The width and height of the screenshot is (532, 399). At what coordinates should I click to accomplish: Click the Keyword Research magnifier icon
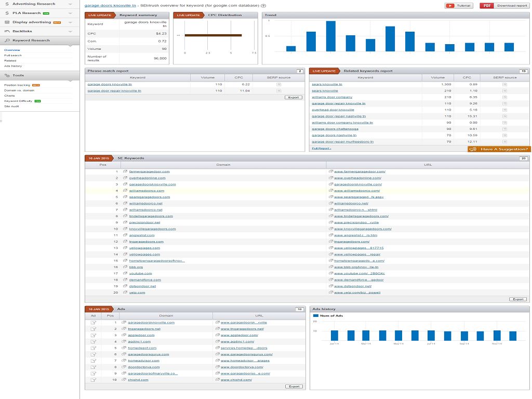click(x=7, y=41)
